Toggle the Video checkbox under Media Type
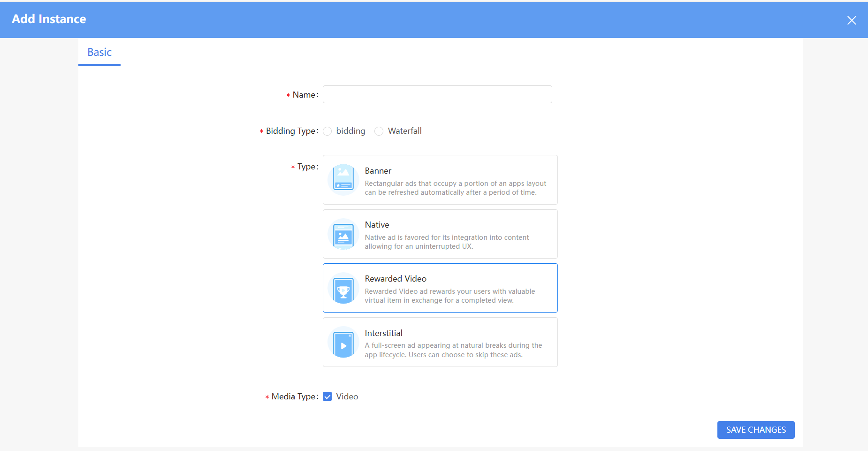 [x=327, y=396]
